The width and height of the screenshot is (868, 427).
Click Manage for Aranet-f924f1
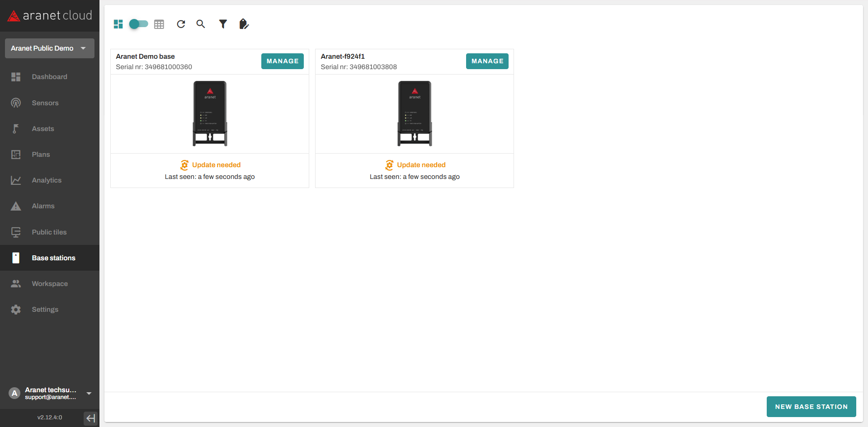point(487,61)
